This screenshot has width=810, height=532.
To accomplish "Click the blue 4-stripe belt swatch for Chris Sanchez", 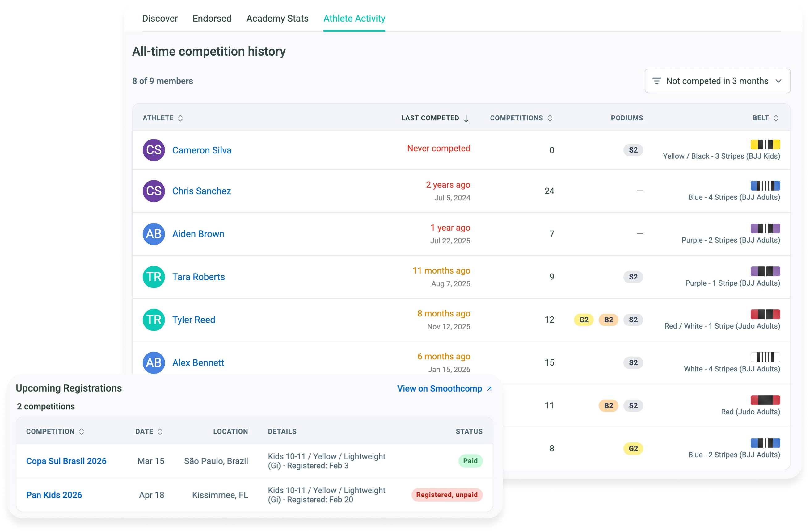I will coord(765,185).
